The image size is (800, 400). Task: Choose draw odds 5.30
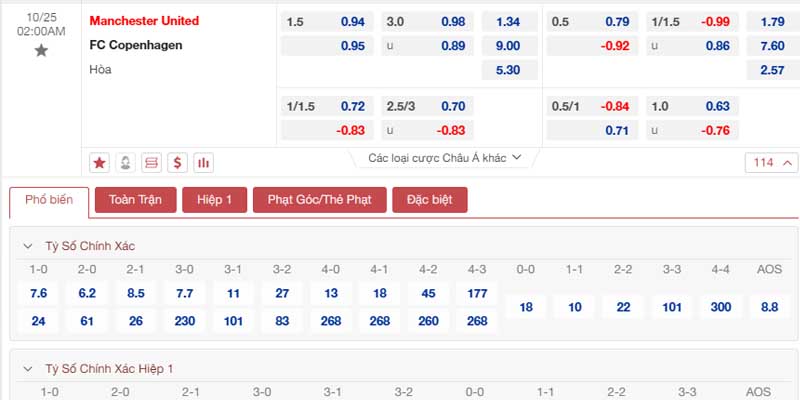510,70
